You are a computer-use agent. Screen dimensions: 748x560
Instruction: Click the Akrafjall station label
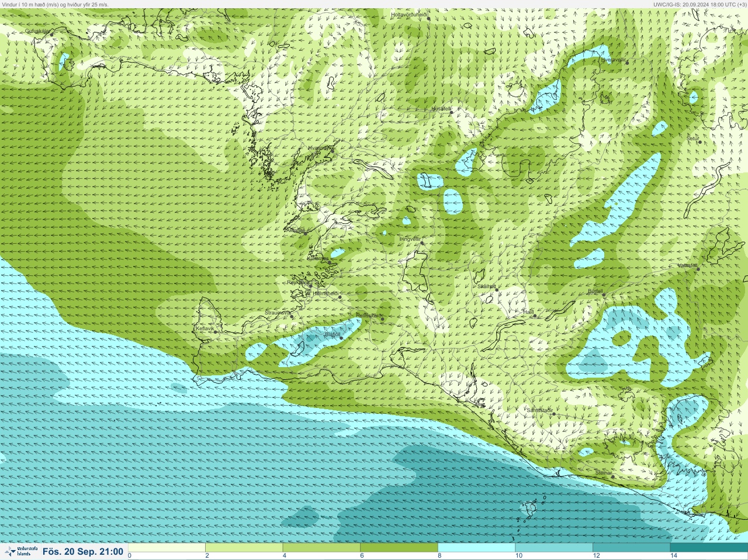[x=295, y=230]
